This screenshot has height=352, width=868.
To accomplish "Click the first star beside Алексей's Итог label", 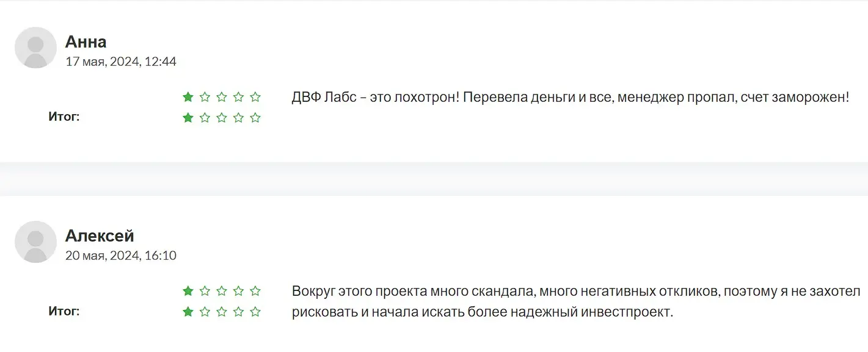I will point(188,311).
